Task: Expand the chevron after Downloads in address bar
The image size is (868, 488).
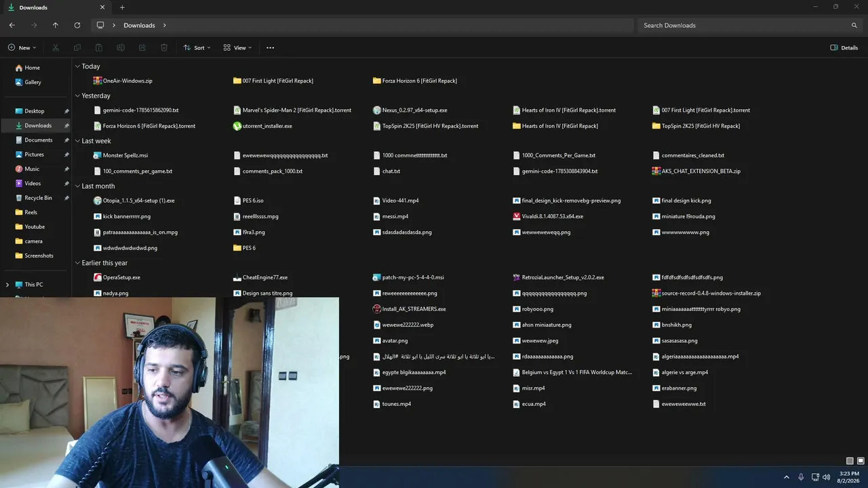Action: pos(165,25)
